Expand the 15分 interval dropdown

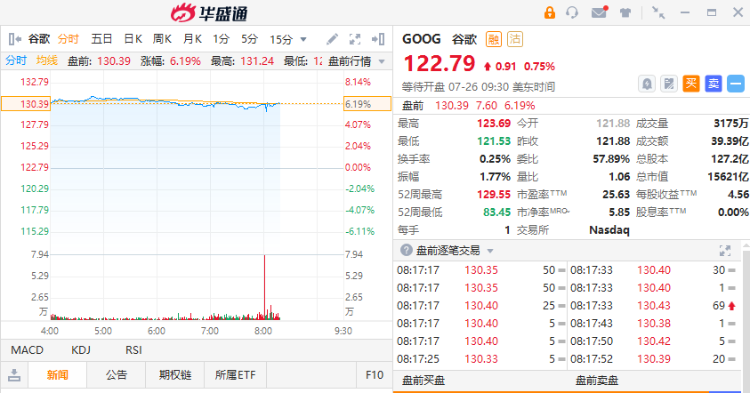coord(303,39)
